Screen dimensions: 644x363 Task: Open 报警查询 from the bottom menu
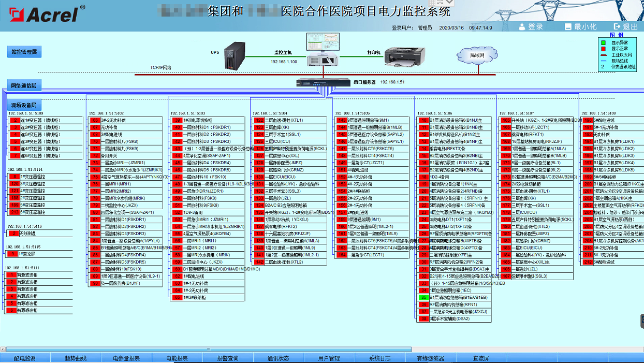pyautogui.click(x=228, y=358)
